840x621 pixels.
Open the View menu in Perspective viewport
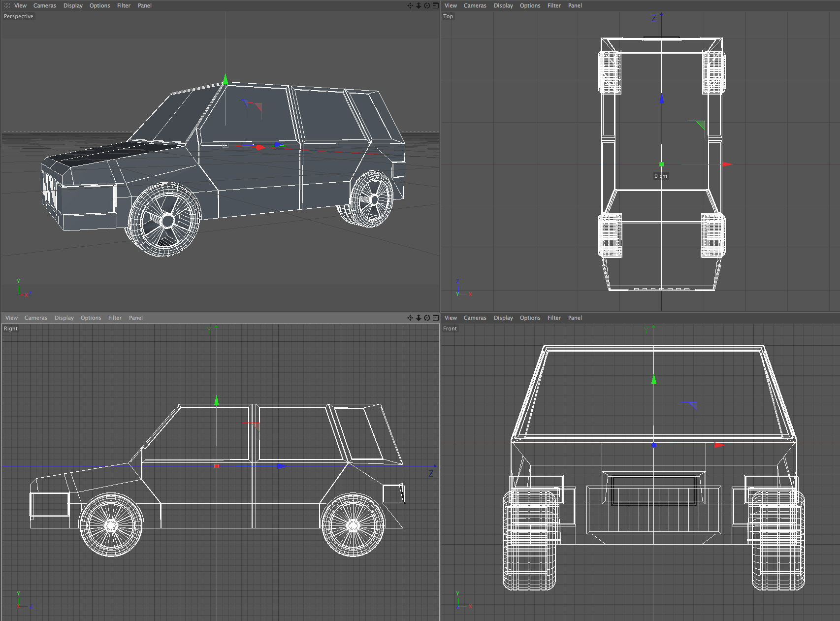[20, 5]
